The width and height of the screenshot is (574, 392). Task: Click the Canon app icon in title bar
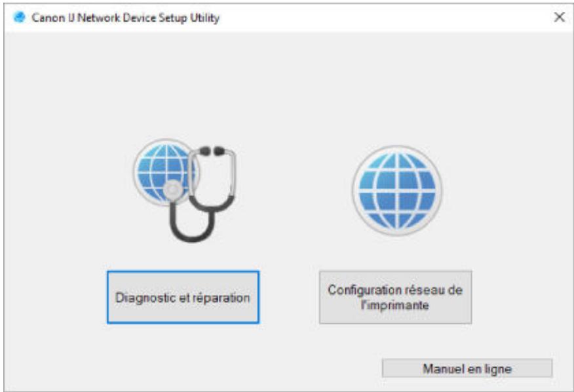coord(19,17)
